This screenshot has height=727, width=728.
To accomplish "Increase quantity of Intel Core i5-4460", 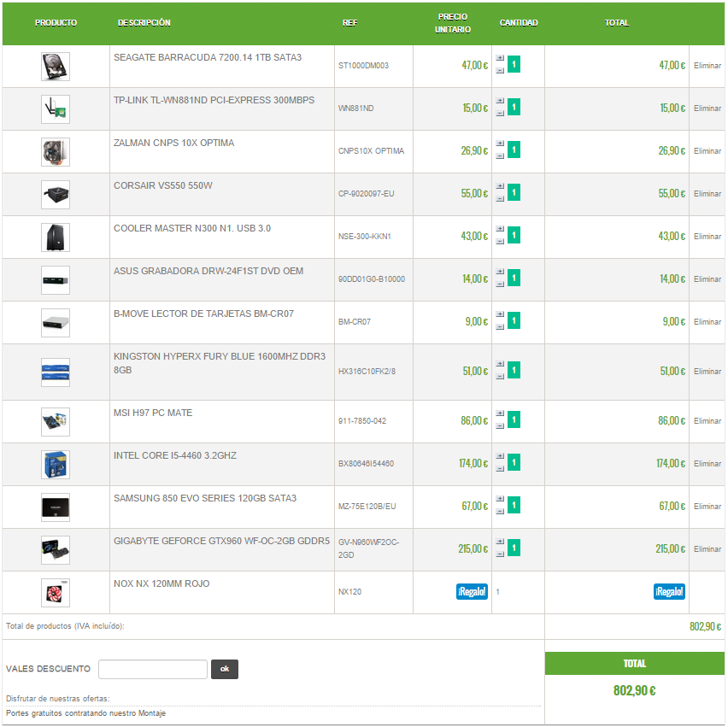I will (500, 456).
